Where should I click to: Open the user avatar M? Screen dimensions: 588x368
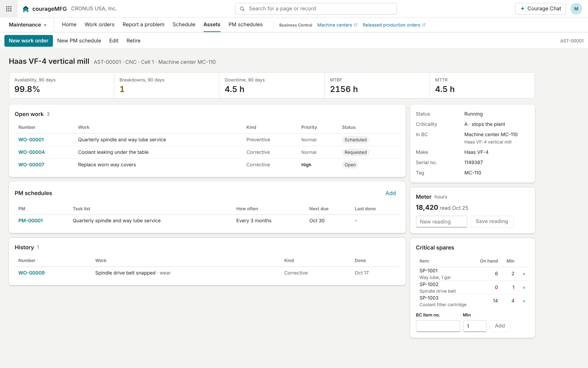(576, 9)
